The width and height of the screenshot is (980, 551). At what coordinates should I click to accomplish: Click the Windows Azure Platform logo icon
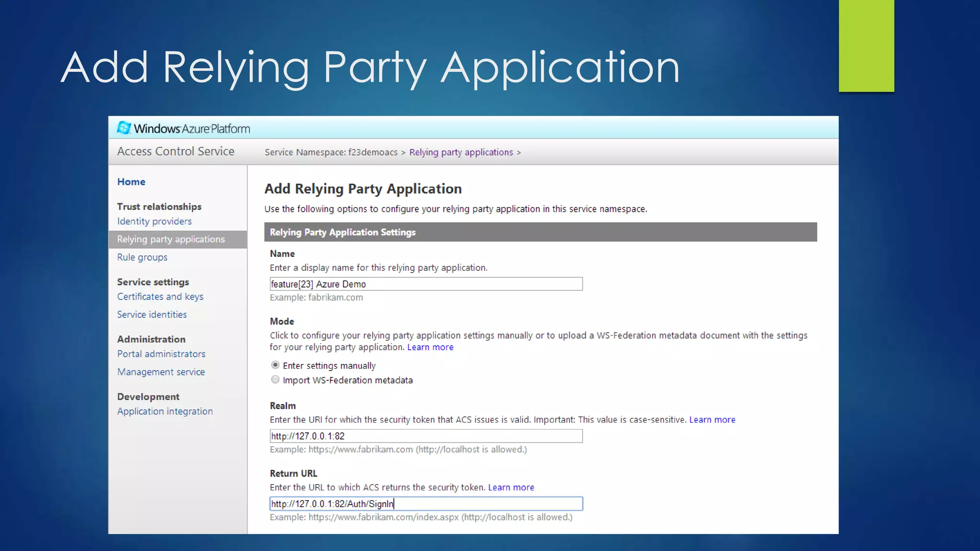(124, 128)
